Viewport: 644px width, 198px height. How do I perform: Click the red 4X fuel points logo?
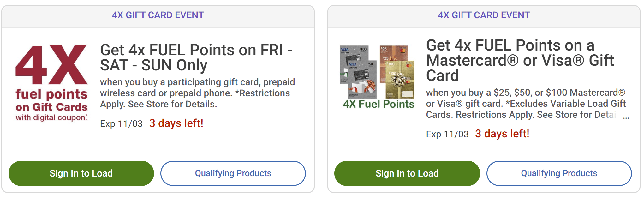coord(51,65)
